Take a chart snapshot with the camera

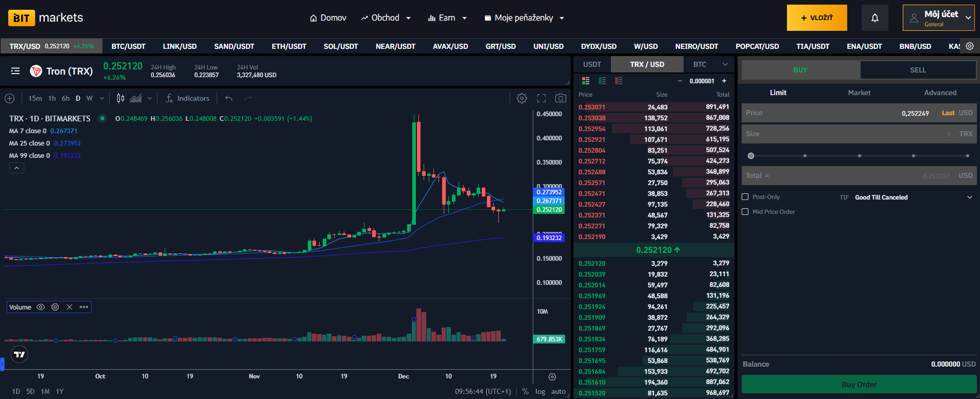[561, 98]
